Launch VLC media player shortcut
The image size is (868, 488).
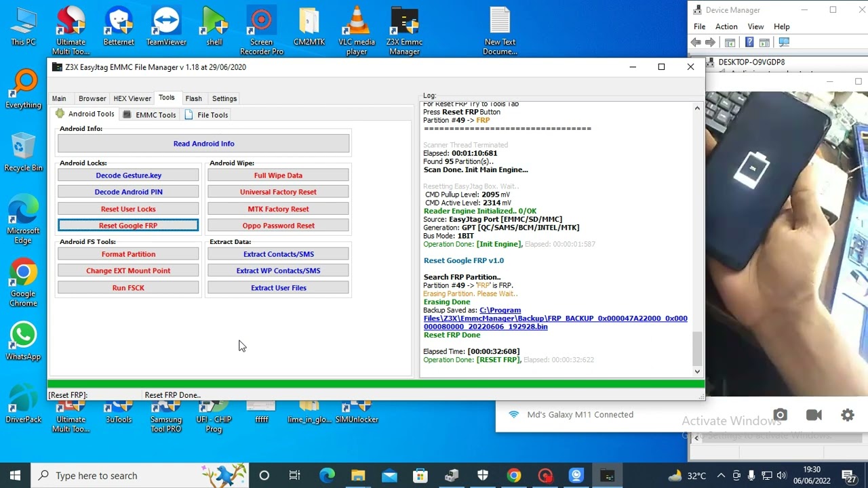(357, 31)
